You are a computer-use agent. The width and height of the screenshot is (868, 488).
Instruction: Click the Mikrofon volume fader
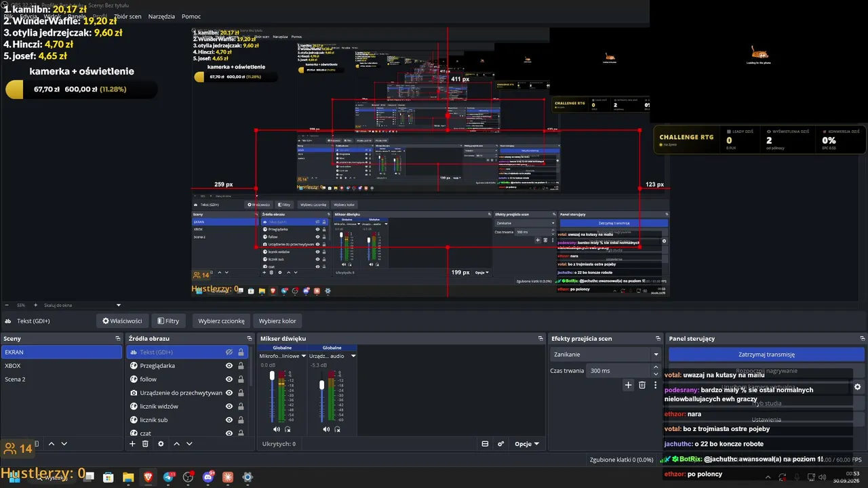pos(273,375)
